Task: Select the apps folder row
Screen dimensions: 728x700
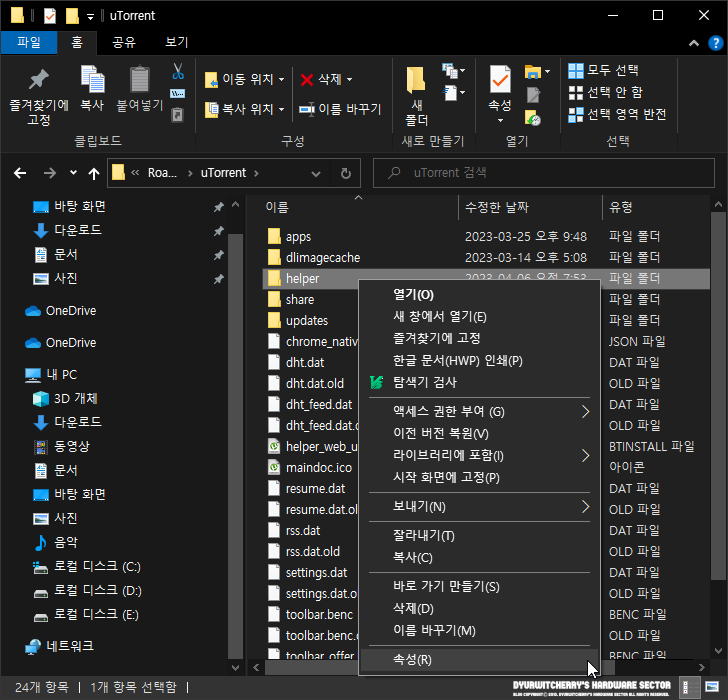Action: pos(486,237)
